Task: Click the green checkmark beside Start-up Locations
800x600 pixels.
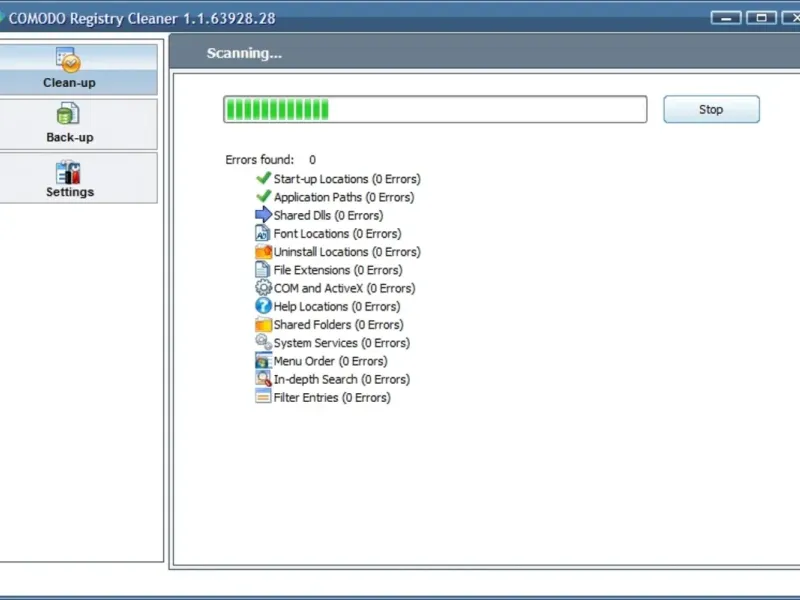Action: pyautogui.click(x=263, y=178)
